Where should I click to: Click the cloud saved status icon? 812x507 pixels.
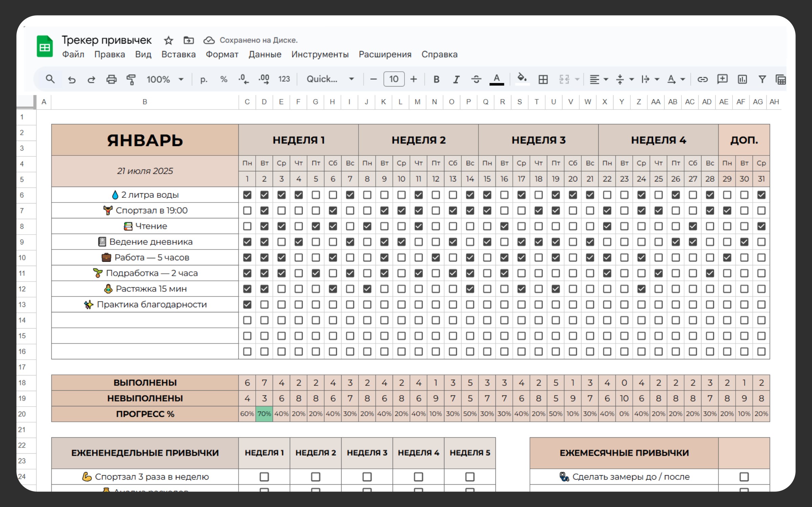point(209,40)
